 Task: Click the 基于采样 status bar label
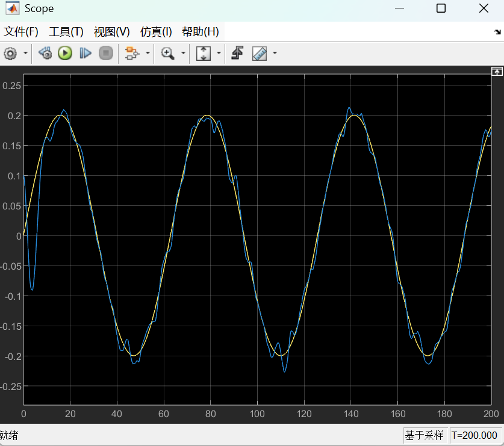click(425, 435)
